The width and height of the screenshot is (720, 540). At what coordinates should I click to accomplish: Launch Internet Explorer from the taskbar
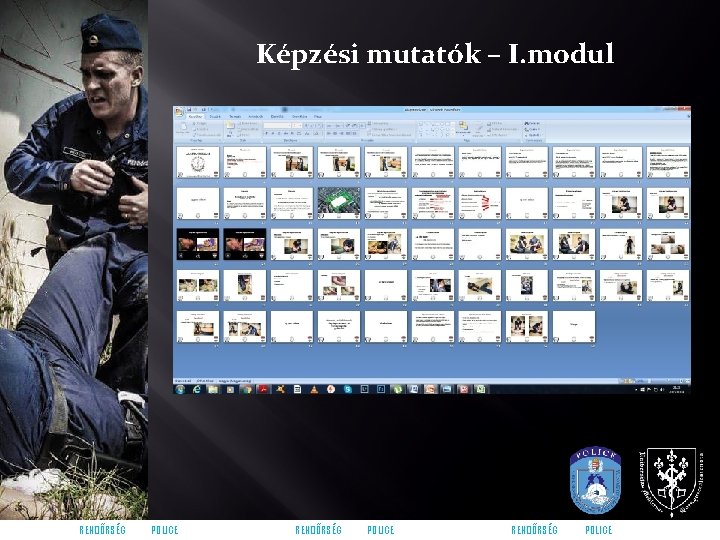[197, 389]
